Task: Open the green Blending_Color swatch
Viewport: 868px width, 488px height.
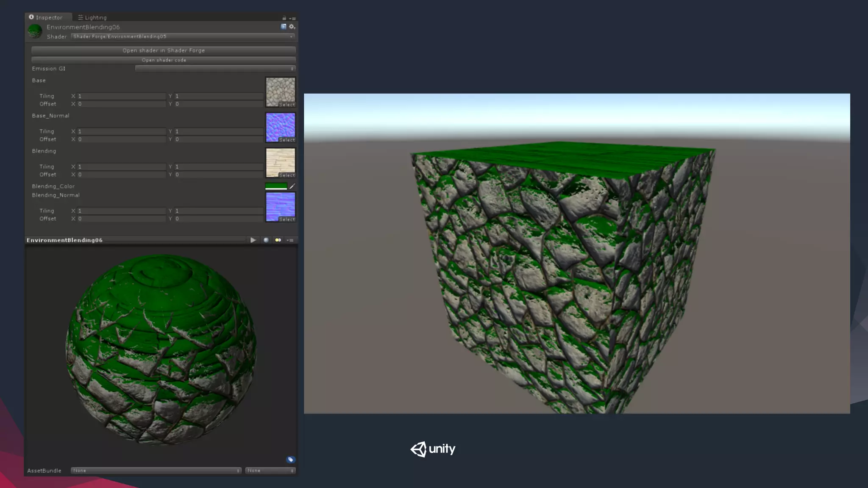Action: point(276,186)
